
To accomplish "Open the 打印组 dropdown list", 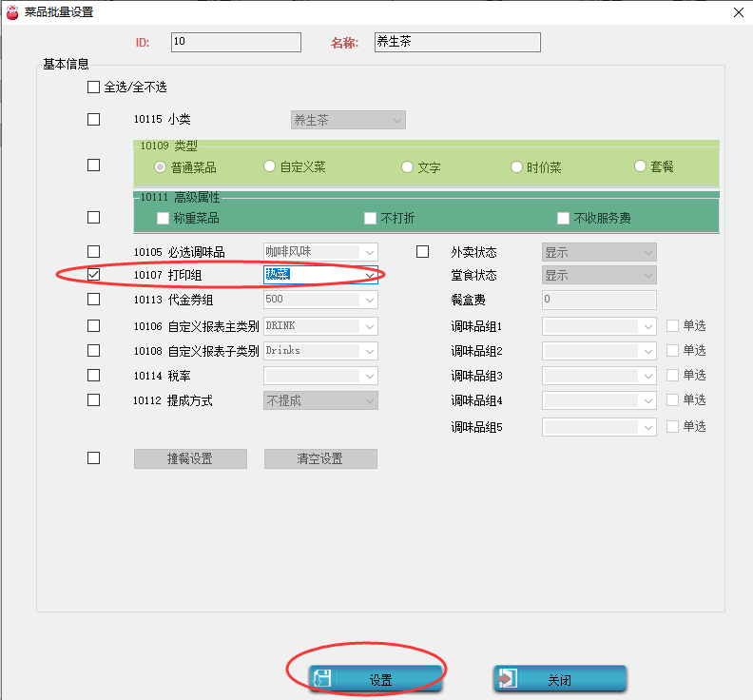I will click(369, 275).
